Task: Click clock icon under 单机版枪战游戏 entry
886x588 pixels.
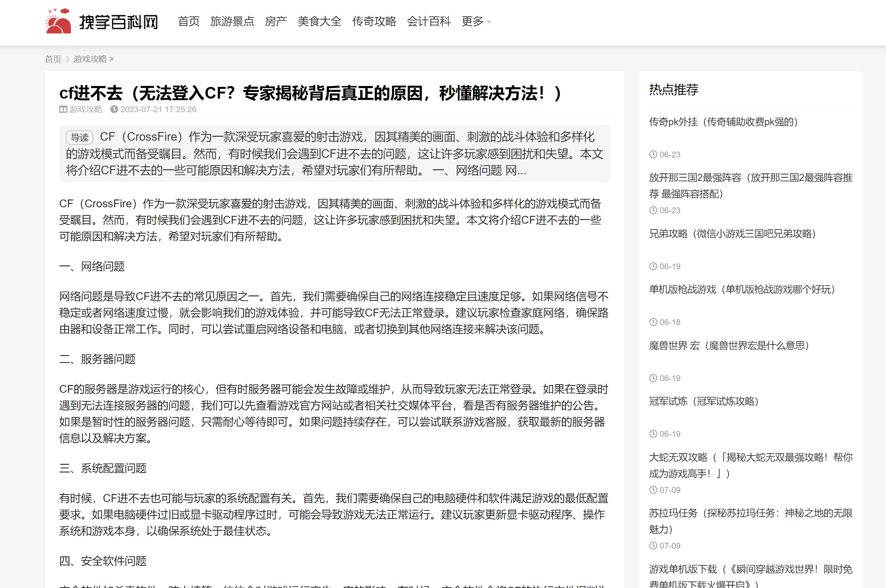Action: tap(653, 322)
